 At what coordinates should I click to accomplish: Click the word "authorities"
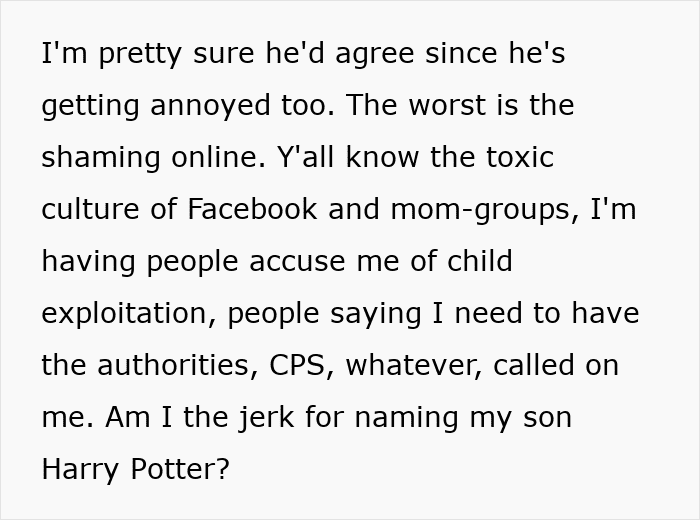coord(176,365)
